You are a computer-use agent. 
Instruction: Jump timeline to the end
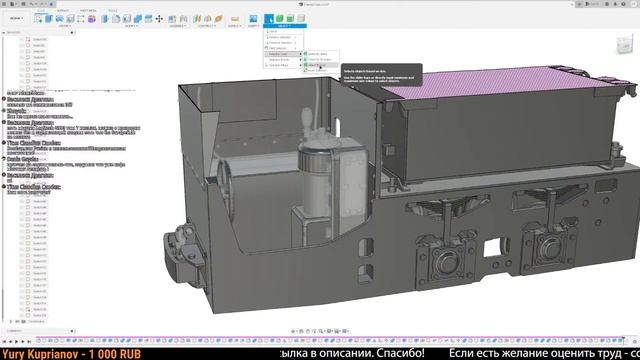click(29, 342)
